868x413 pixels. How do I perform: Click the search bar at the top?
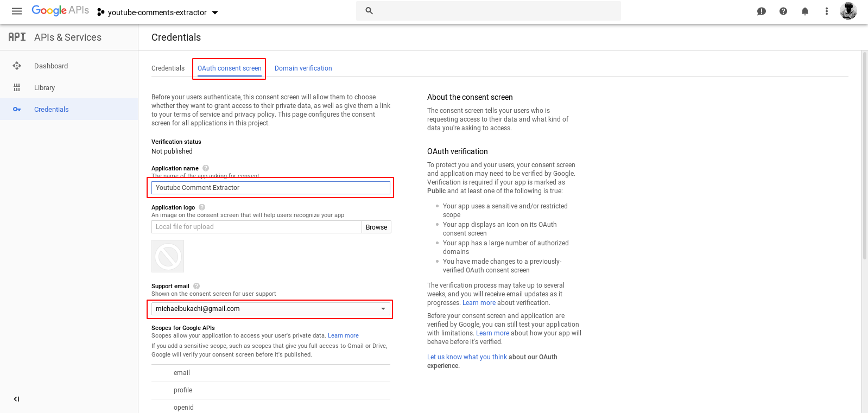489,11
